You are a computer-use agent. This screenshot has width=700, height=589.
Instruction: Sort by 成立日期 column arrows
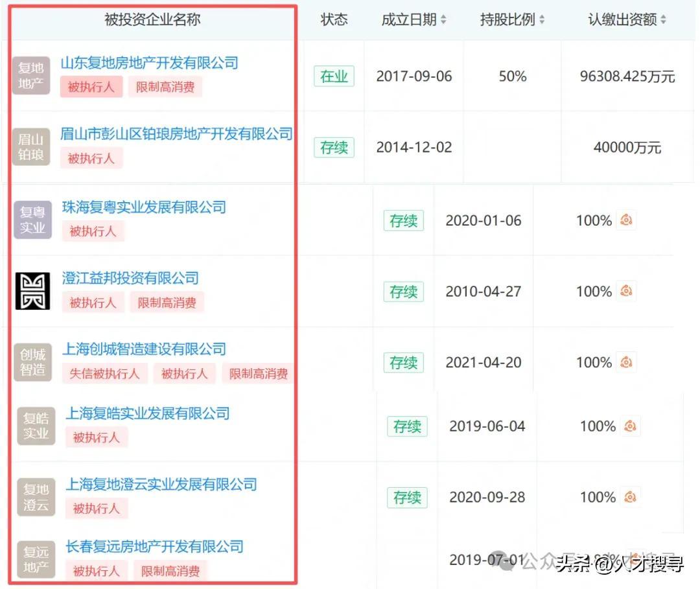coord(443,19)
